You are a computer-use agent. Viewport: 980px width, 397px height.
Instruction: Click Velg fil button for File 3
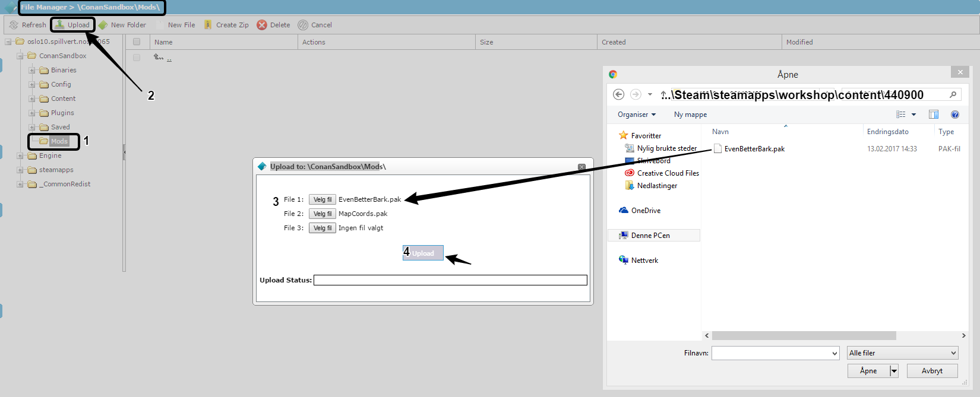click(323, 228)
